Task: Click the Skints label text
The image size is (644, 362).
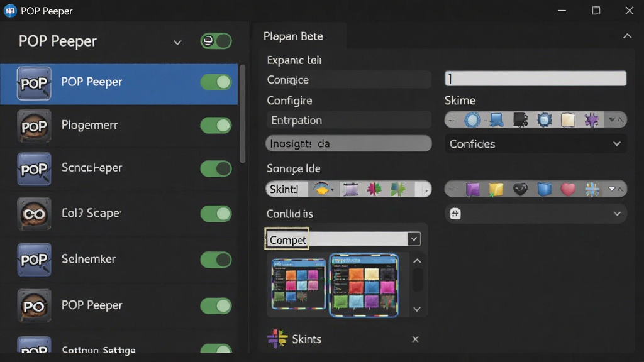Action: point(306,339)
